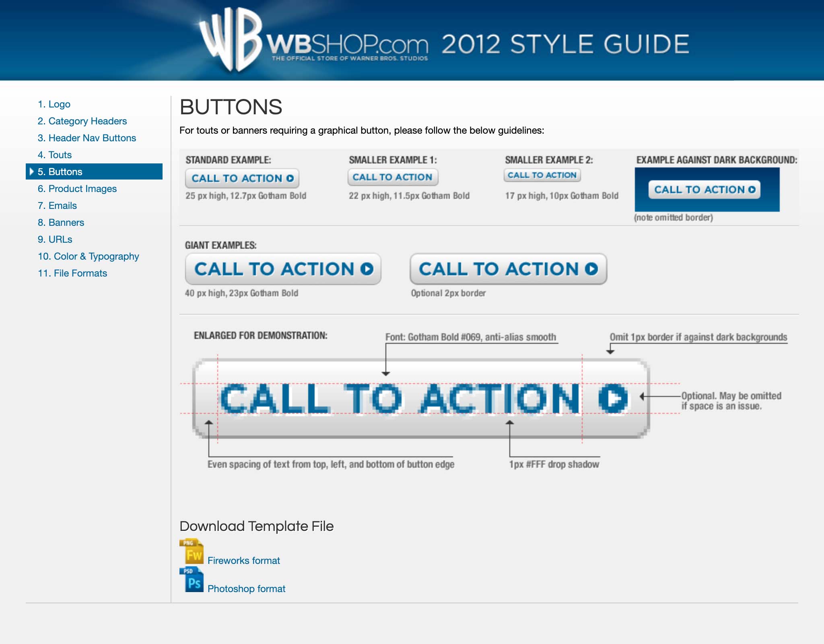Go to 7. Emails section
Screen dimensions: 824x644
coord(57,206)
